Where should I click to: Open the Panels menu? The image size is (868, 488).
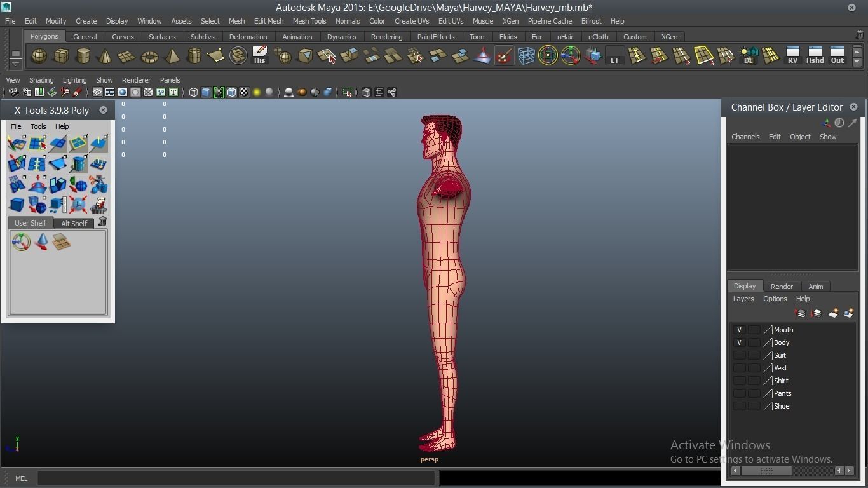(x=170, y=80)
